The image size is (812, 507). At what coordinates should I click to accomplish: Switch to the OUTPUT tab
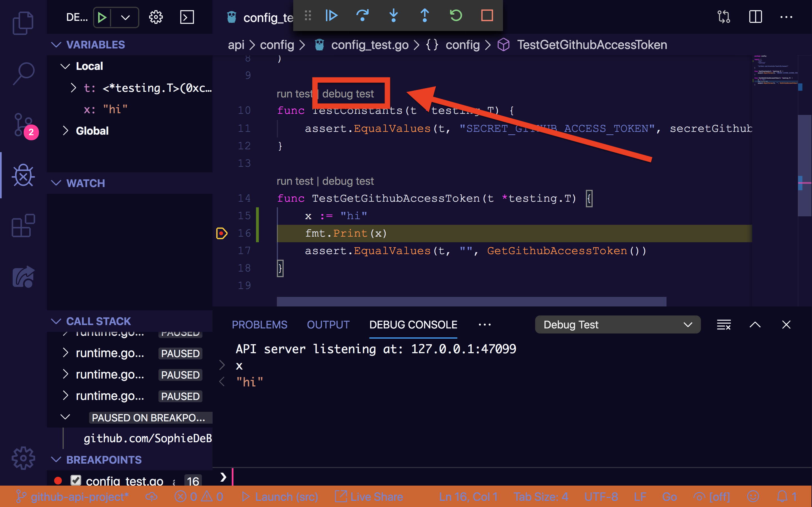pyautogui.click(x=328, y=324)
